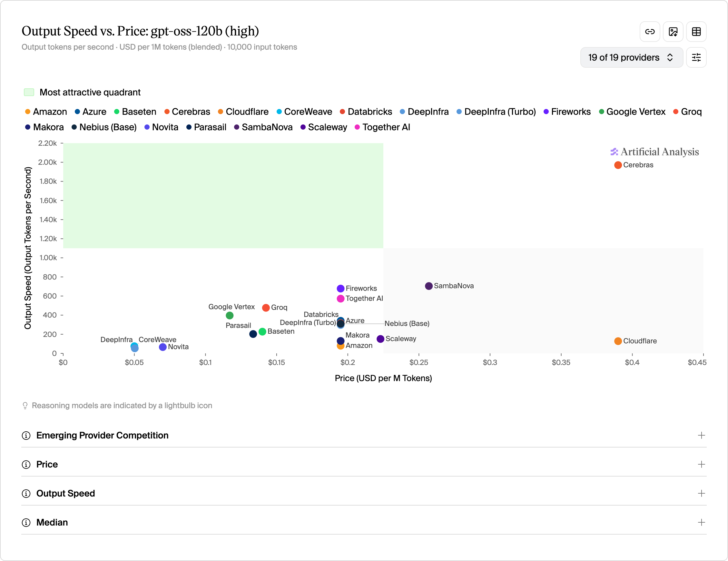Select the Cloudflare data point on chart
This screenshot has height=561, width=728.
618,341
